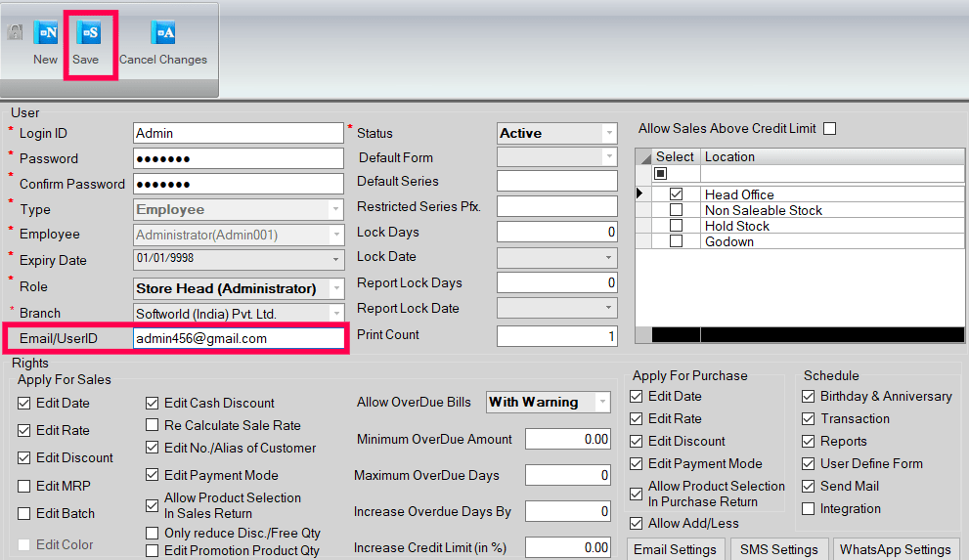The image size is (969, 560).
Task: Click the Location column header
Action: (831, 156)
